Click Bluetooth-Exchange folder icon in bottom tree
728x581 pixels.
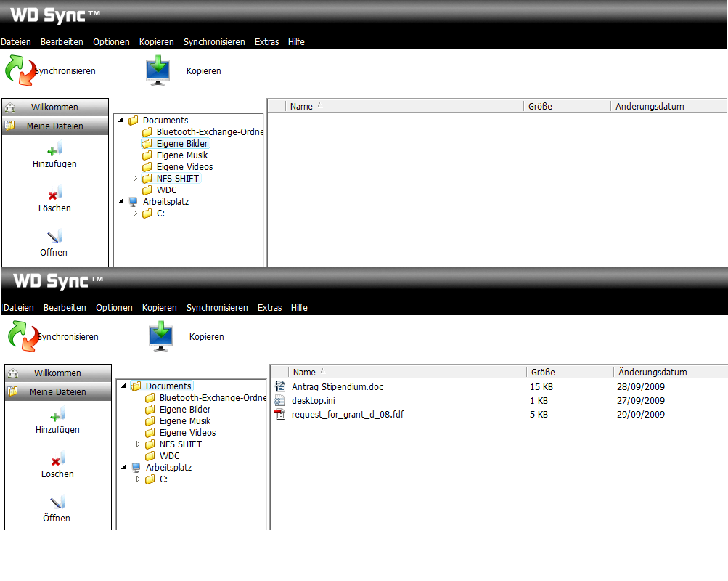[150, 397]
